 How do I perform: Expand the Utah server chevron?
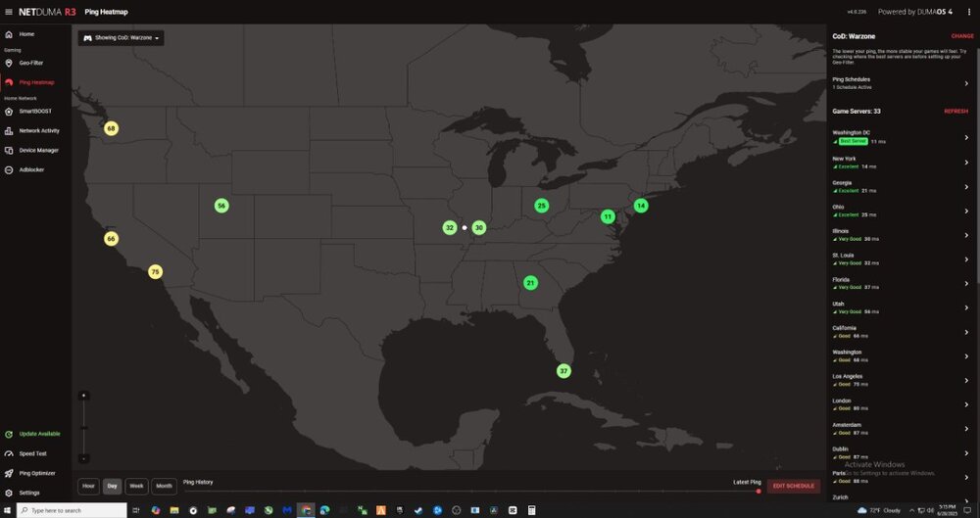click(x=966, y=308)
